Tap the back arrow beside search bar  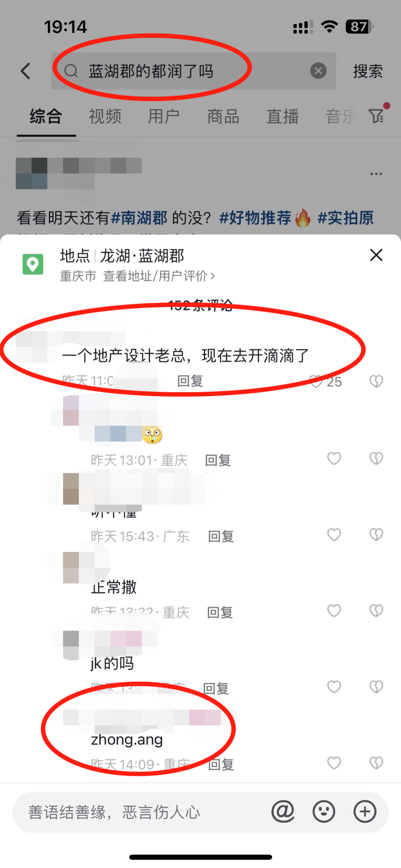point(25,71)
